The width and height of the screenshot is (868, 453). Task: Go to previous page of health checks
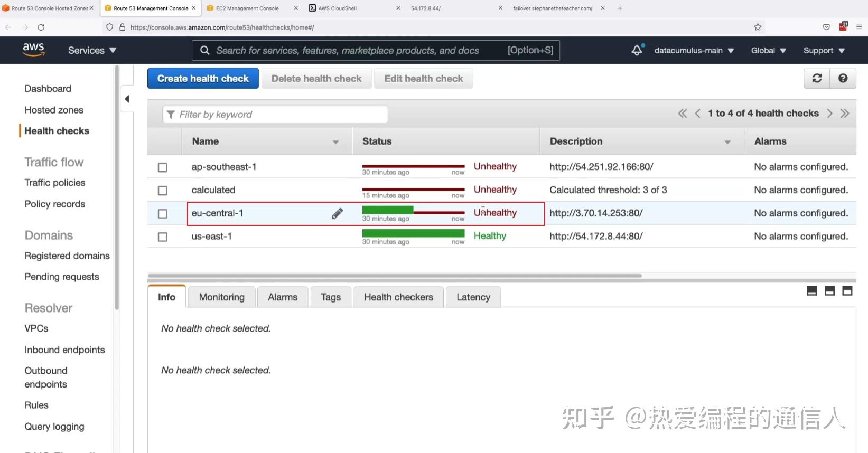697,114
